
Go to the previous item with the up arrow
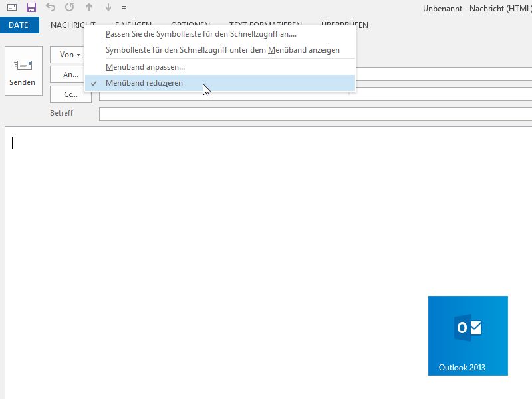(89, 7)
